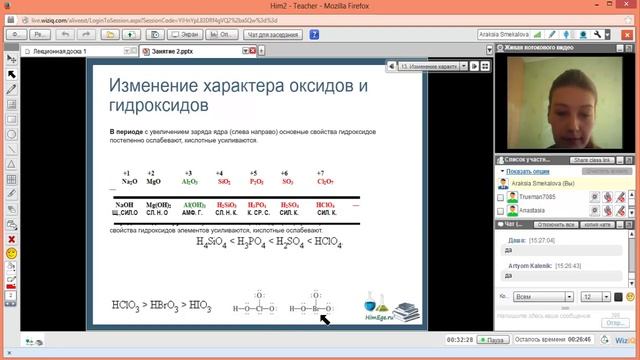Toggle the microphone control for Trueman7085
The image size is (640, 360).
coord(608,197)
